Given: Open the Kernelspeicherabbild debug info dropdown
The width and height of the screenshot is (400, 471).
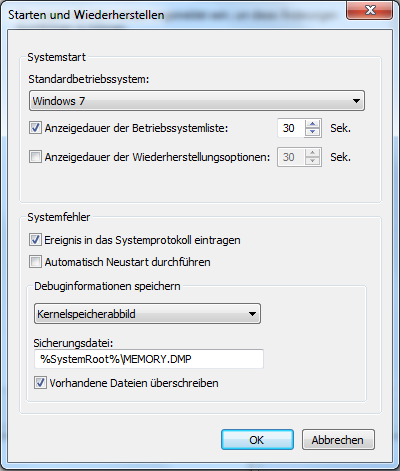Looking at the screenshot, I should pyautogui.click(x=147, y=314).
